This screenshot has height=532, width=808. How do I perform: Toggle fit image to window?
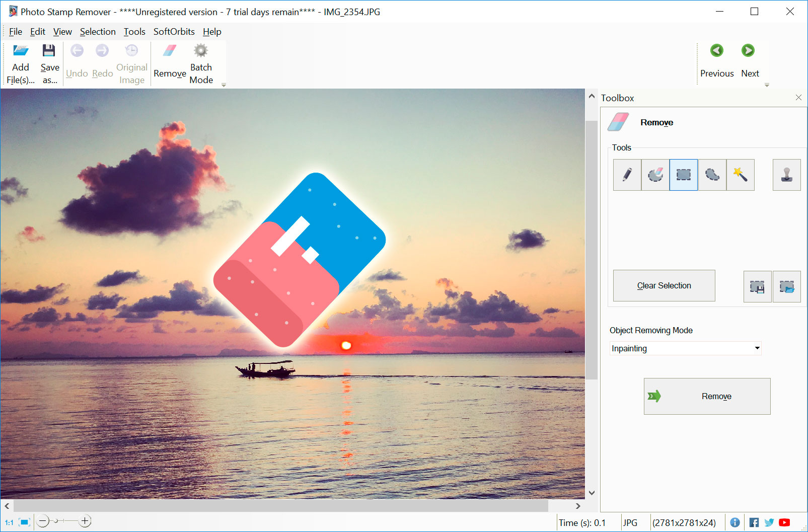[x=24, y=522]
